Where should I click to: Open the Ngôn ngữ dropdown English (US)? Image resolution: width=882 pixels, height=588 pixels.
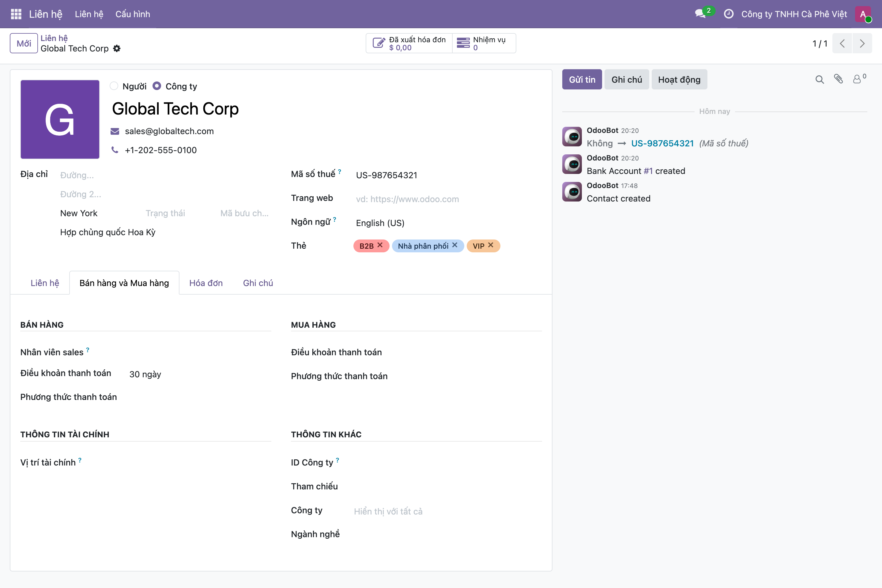tap(448, 223)
